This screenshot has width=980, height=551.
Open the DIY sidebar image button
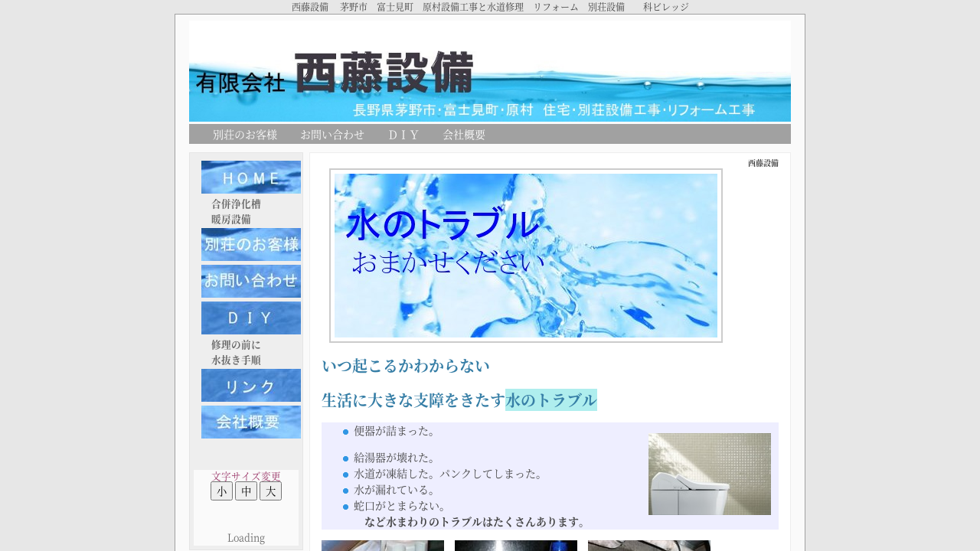[250, 318]
